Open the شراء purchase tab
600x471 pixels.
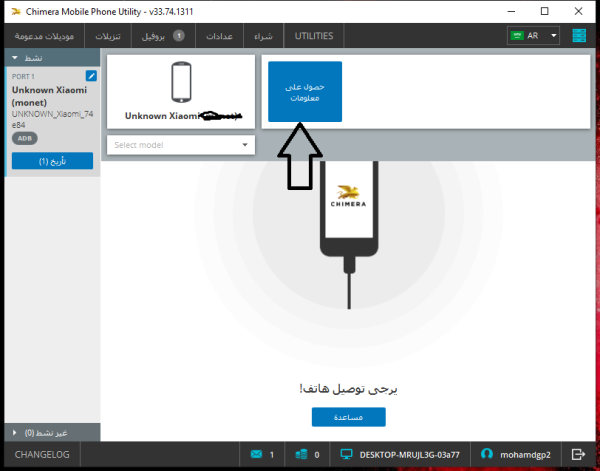coord(263,36)
